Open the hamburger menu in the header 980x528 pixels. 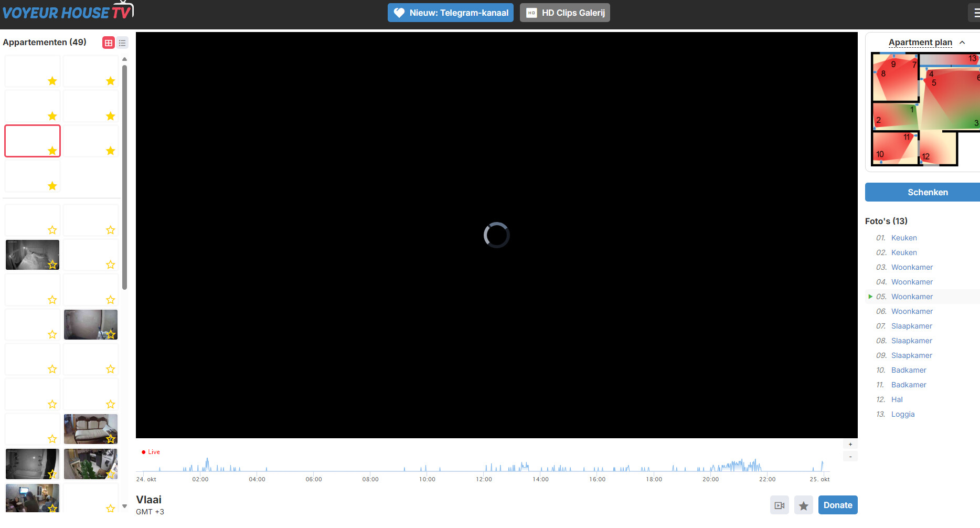(975, 13)
